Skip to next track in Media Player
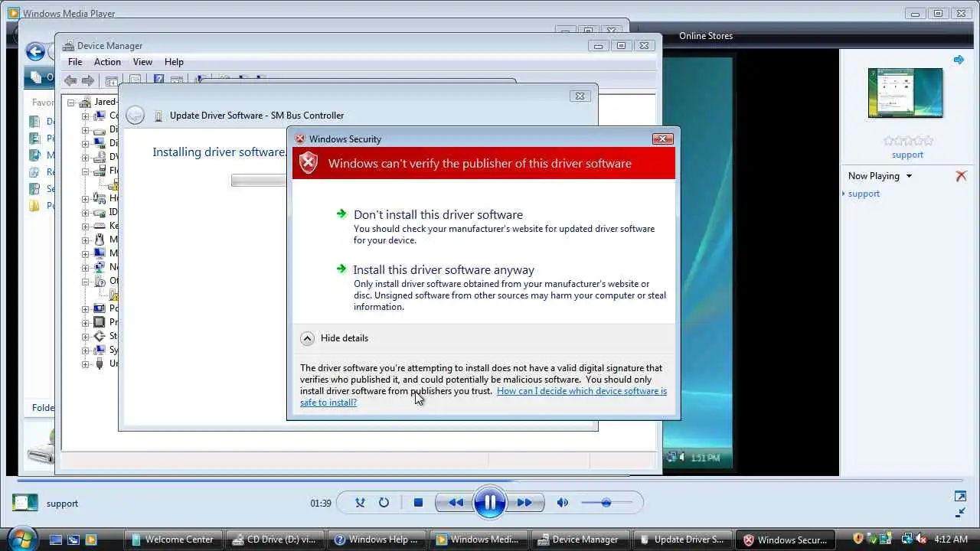Screen dimensions: 980x551 point(524,503)
